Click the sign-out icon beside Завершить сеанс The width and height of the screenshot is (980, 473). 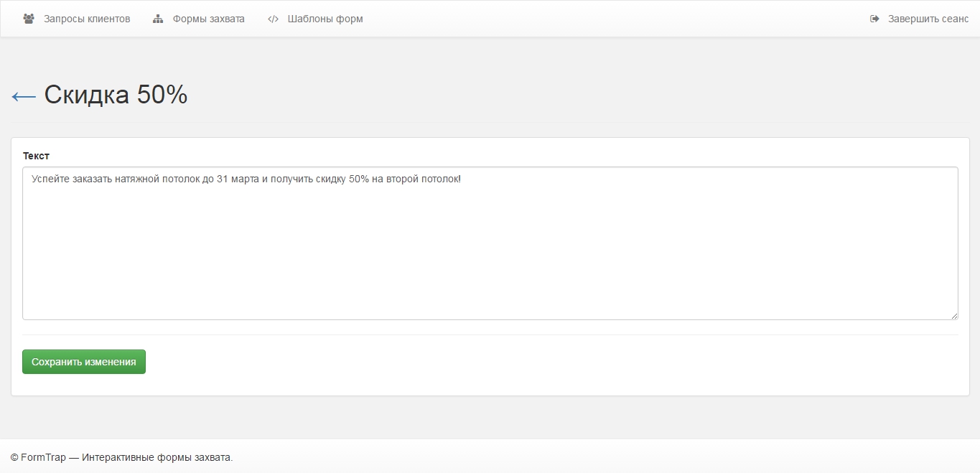point(874,19)
